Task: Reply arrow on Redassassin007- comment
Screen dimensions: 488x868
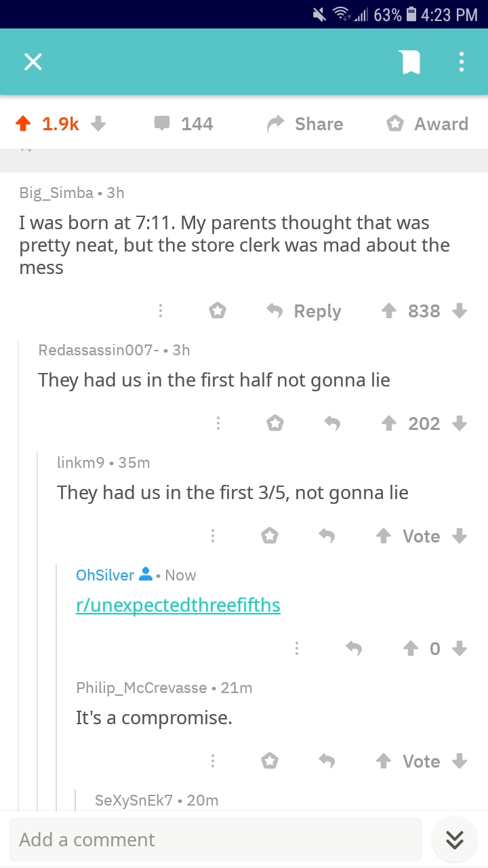Action: (x=331, y=424)
